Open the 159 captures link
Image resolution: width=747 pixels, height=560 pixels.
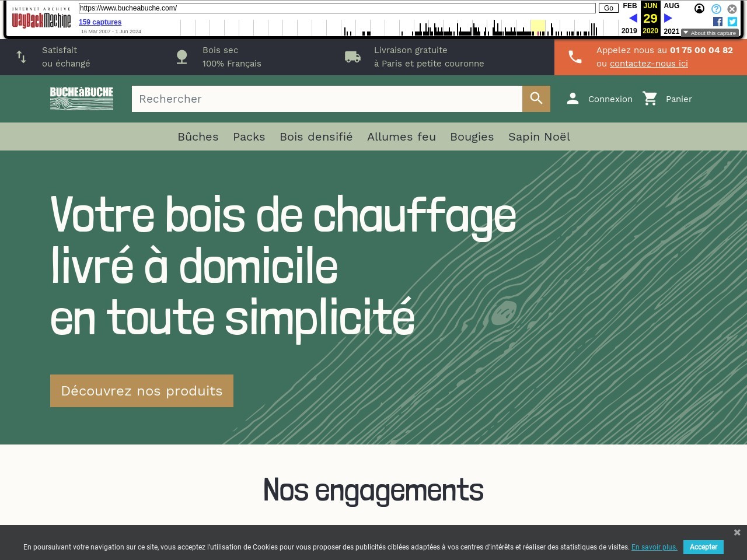pos(100,22)
